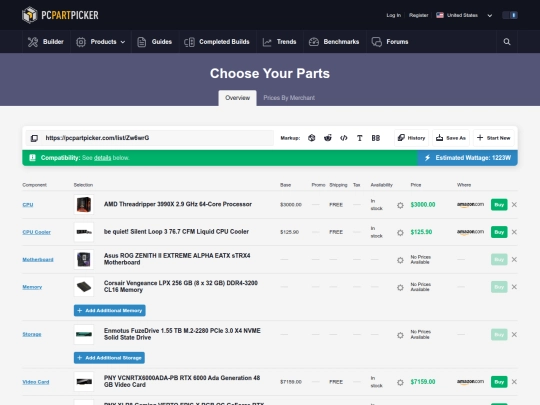Open the Motherboard component link
Image resolution: width=540 pixels, height=405 pixels.
[x=38, y=259]
